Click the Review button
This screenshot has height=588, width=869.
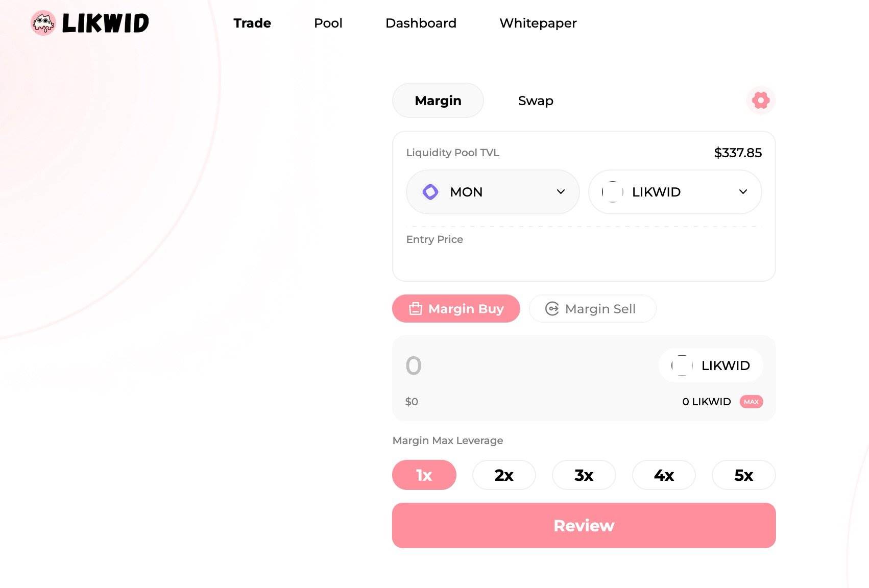click(584, 526)
